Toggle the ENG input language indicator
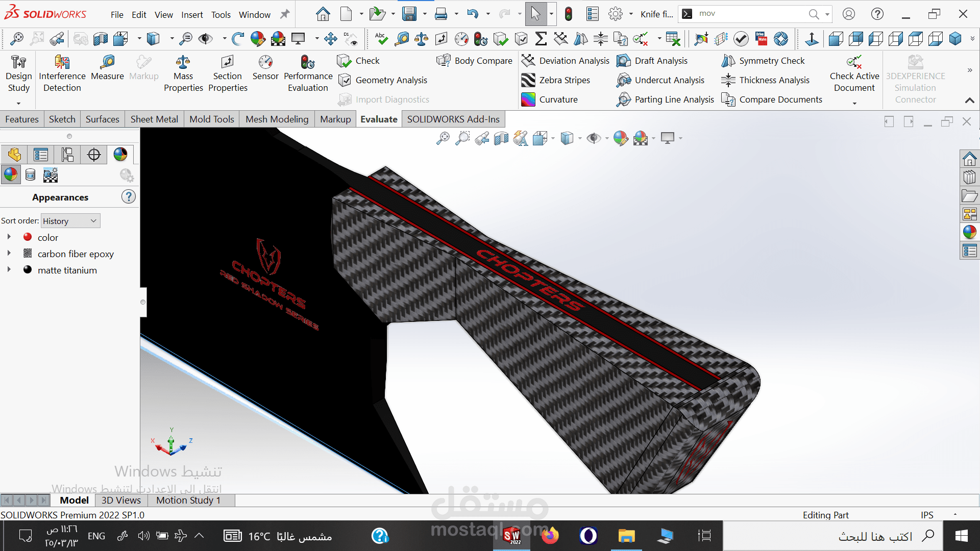Screen dimensions: 980x551 [x=96, y=536]
